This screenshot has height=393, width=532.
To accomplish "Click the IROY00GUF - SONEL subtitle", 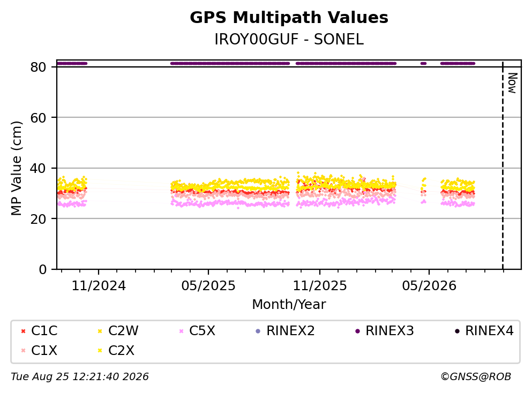I will pos(289,39).
